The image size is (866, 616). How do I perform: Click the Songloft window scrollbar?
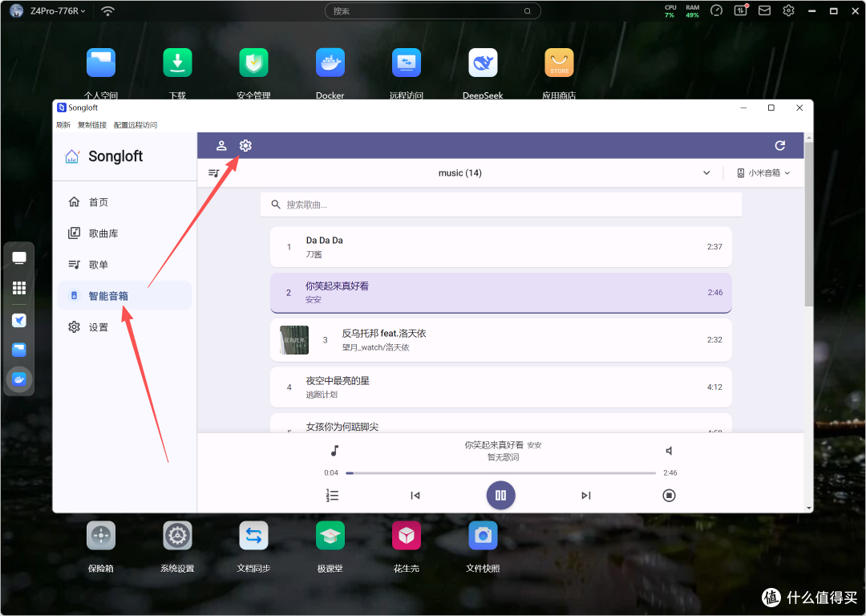[808, 224]
